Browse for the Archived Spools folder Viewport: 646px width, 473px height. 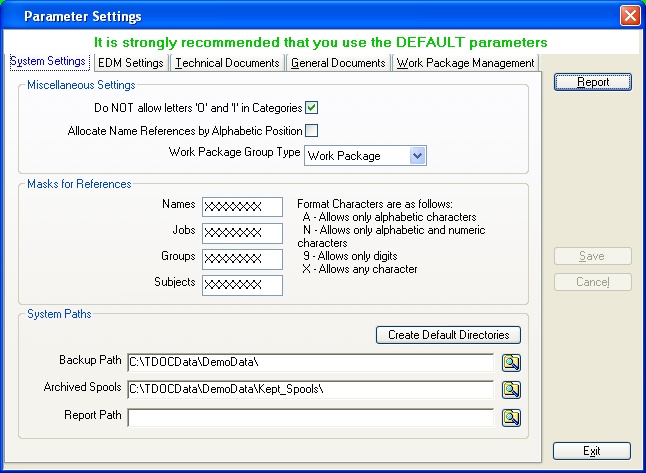click(x=511, y=389)
